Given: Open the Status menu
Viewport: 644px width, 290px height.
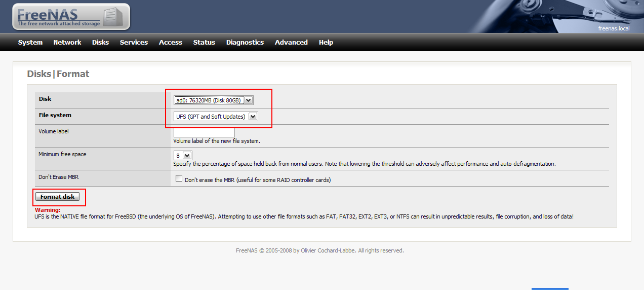Looking at the screenshot, I should pyautogui.click(x=204, y=43).
